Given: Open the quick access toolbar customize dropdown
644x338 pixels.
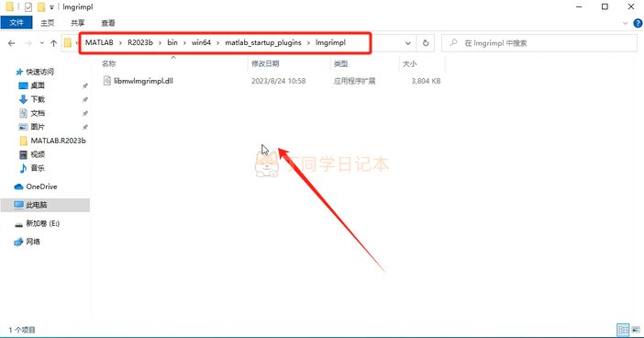Looking at the screenshot, I should point(51,7).
